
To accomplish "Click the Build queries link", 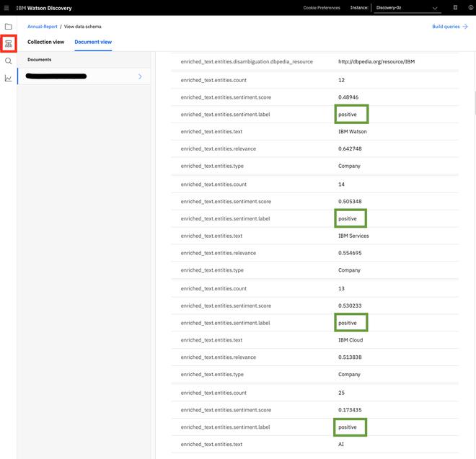I will (449, 27).
